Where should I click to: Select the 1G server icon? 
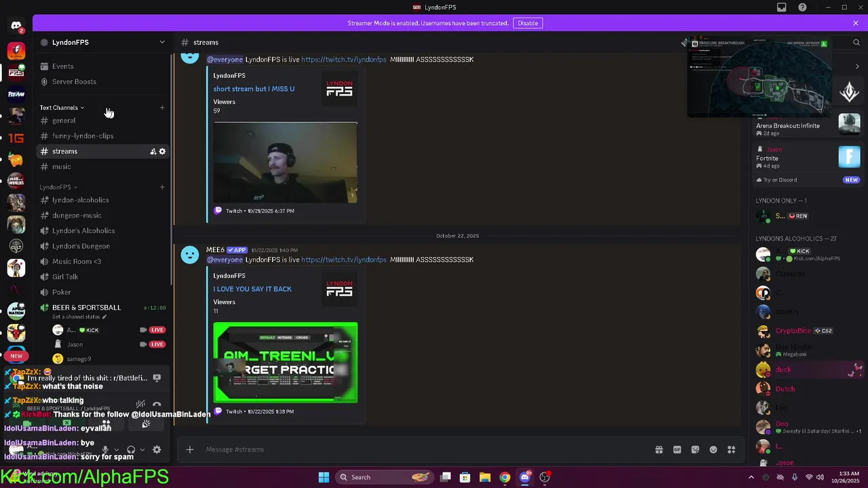16,138
